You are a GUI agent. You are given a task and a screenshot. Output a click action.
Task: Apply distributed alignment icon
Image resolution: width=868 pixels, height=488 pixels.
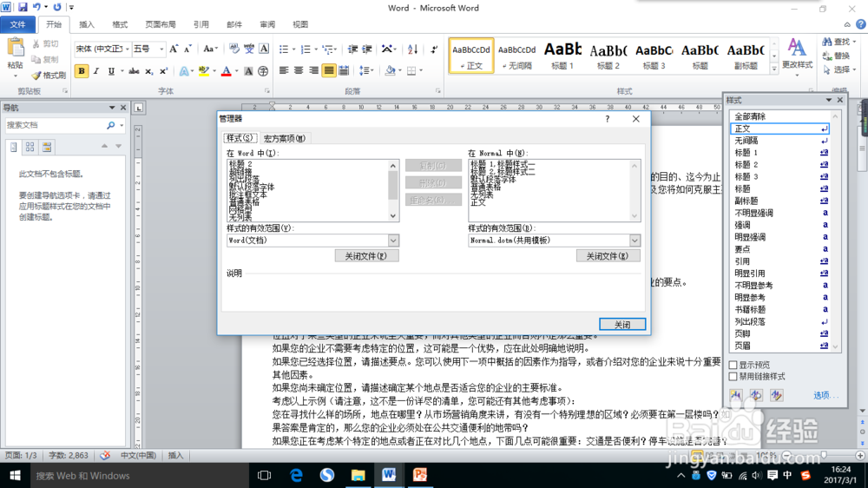(x=344, y=71)
